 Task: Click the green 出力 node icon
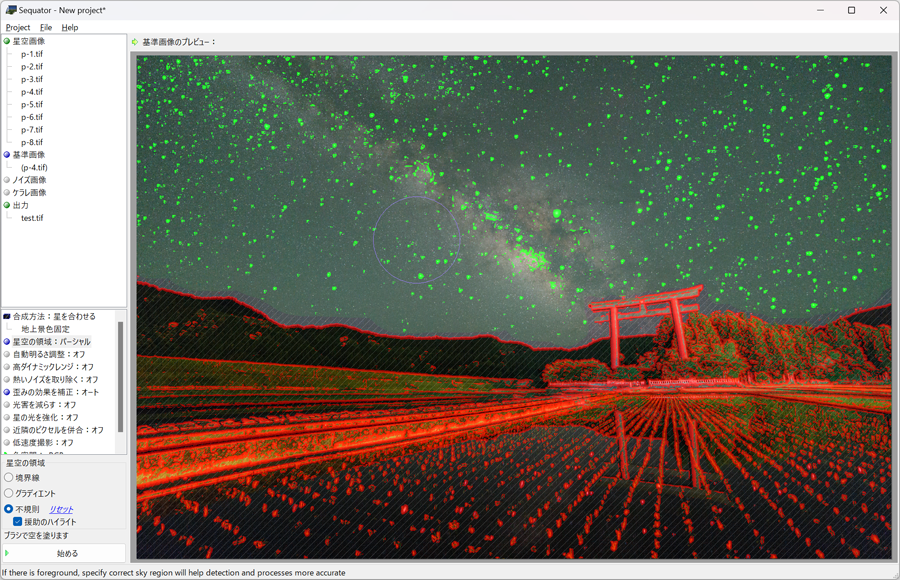[x=7, y=206]
